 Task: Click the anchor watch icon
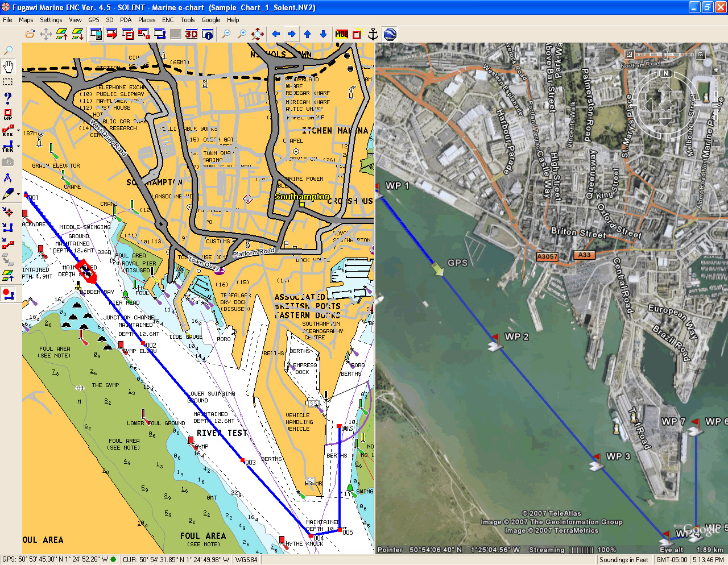pos(373,34)
